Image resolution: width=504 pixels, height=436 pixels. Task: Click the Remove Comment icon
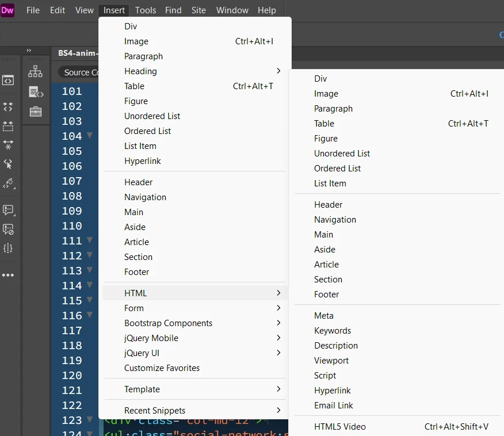(x=8, y=229)
